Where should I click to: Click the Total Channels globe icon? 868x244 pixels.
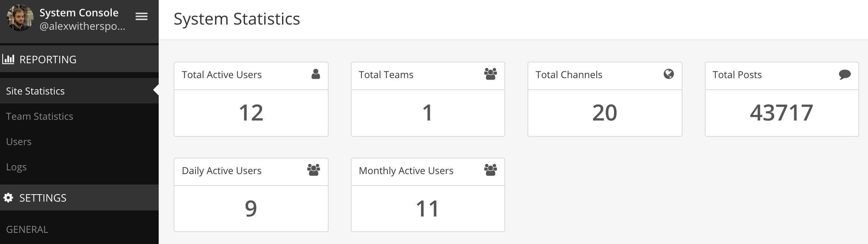[669, 74]
